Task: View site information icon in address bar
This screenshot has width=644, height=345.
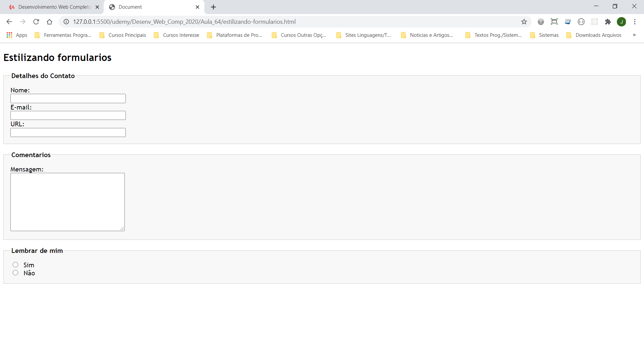Action: pyautogui.click(x=66, y=22)
